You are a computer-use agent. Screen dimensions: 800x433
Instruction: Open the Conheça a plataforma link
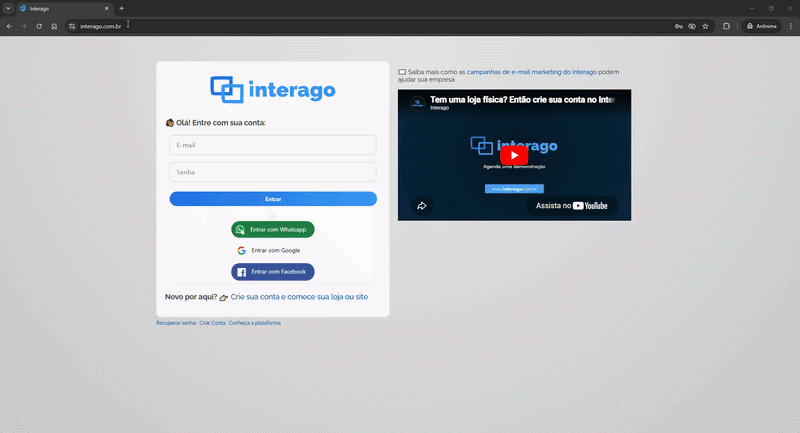click(255, 323)
